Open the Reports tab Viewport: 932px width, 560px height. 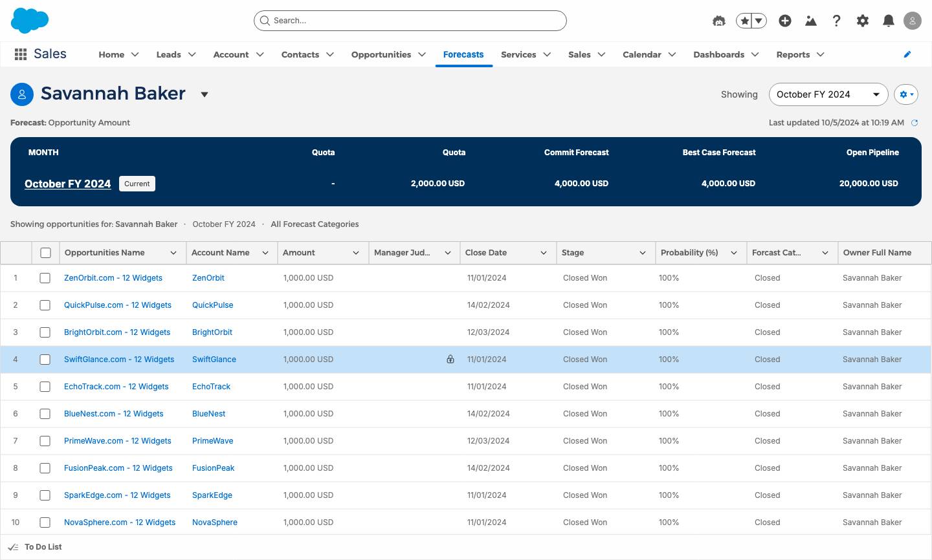(793, 54)
